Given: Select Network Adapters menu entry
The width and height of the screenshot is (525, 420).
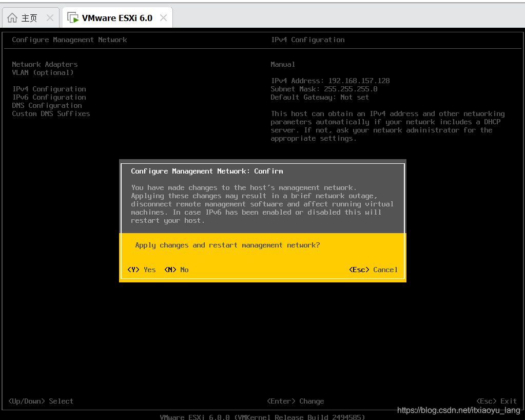Looking at the screenshot, I should pos(45,64).
